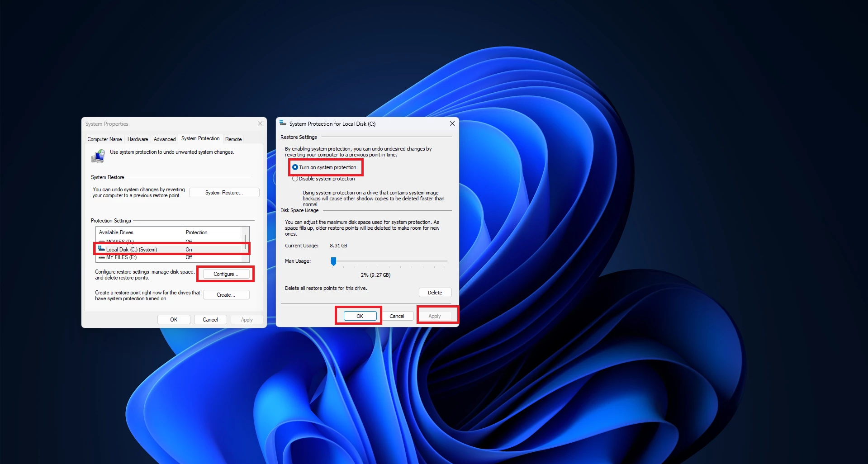The height and width of the screenshot is (464, 868).
Task: Click Apply in System Properties window
Action: [x=247, y=320]
